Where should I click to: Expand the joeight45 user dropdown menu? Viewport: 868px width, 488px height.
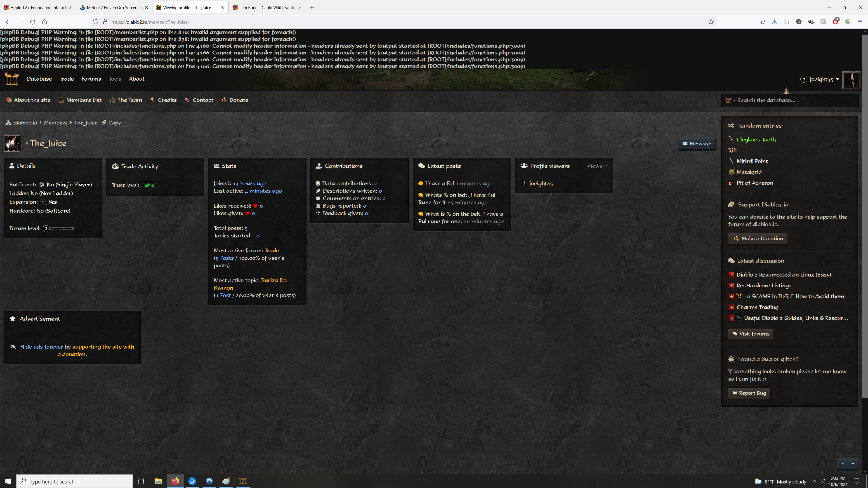[x=837, y=80]
